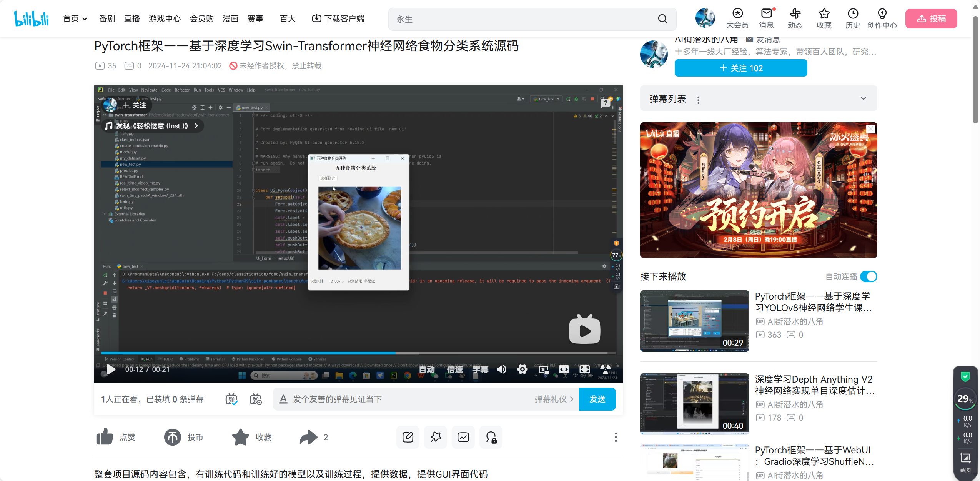
Task: Open the 首页 dropdown arrow
Action: point(85,18)
